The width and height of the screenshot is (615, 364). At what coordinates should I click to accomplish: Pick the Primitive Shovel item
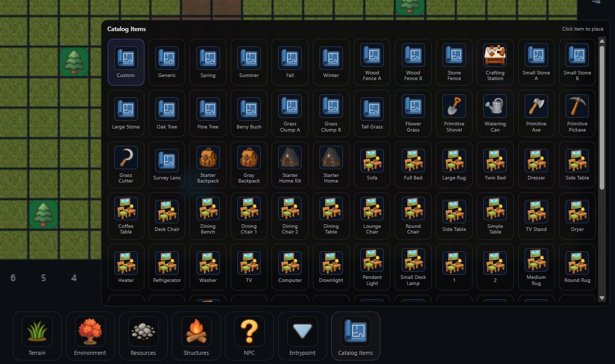click(x=454, y=113)
